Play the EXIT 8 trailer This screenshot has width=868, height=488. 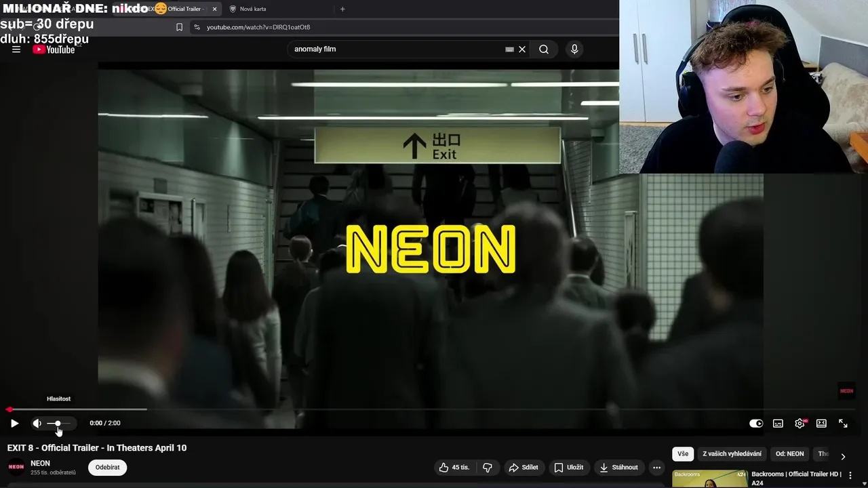[14, 423]
